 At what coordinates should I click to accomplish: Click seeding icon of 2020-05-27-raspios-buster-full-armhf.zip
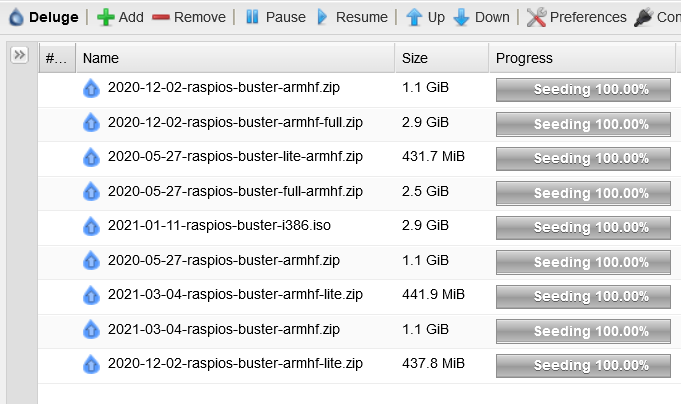tap(91, 191)
